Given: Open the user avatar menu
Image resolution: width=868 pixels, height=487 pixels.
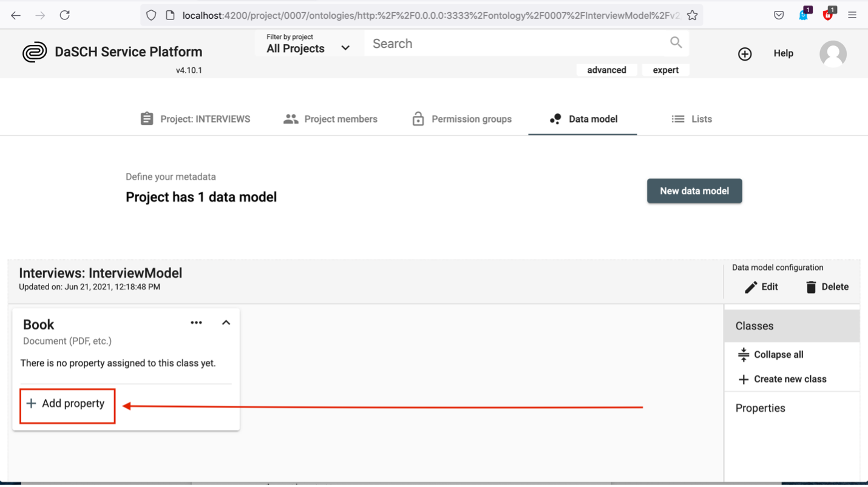Looking at the screenshot, I should [833, 54].
